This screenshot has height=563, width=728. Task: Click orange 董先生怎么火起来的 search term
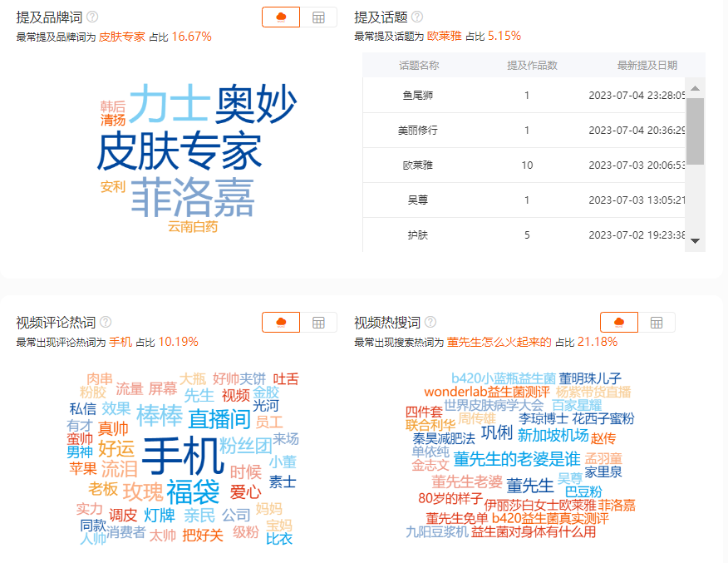click(x=499, y=342)
